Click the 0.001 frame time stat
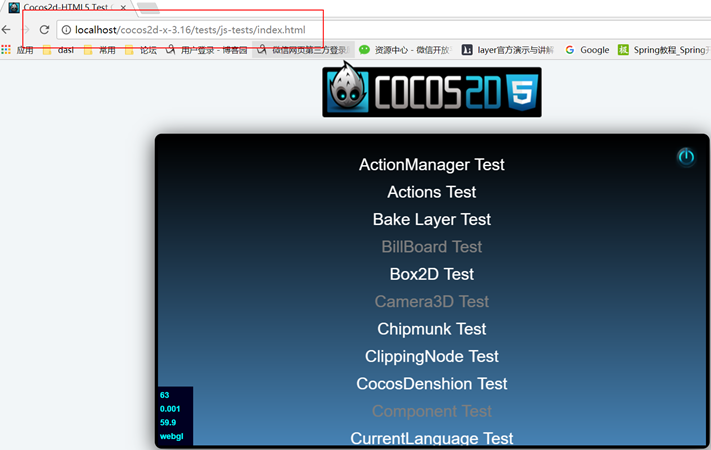Image resolution: width=711 pixels, height=450 pixels. click(170, 409)
